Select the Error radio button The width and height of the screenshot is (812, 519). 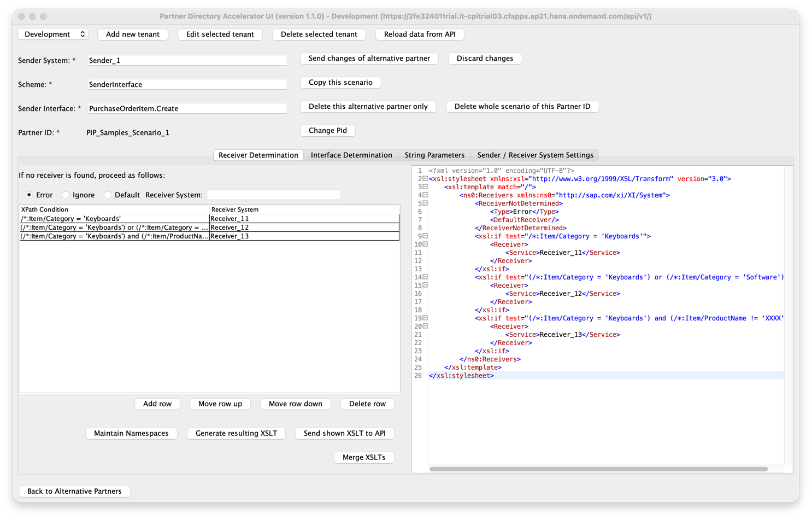[x=29, y=195]
